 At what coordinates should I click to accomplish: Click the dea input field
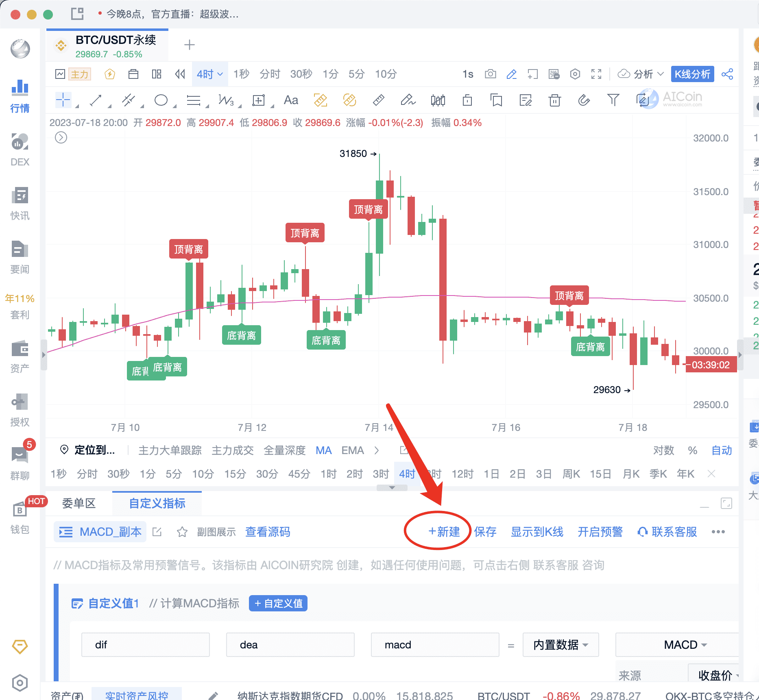pyautogui.click(x=290, y=645)
